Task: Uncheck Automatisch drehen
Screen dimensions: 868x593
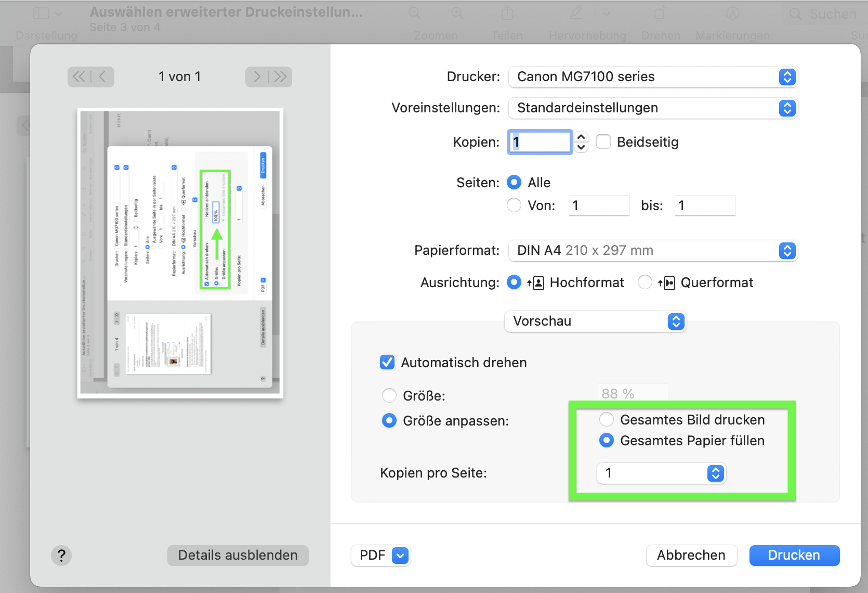Action: click(x=387, y=363)
